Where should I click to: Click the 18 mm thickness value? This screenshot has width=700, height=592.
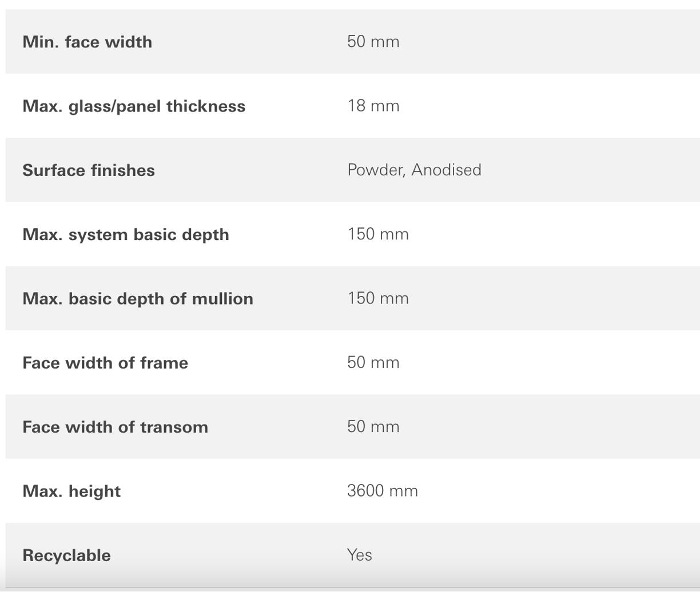pyautogui.click(x=373, y=106)
